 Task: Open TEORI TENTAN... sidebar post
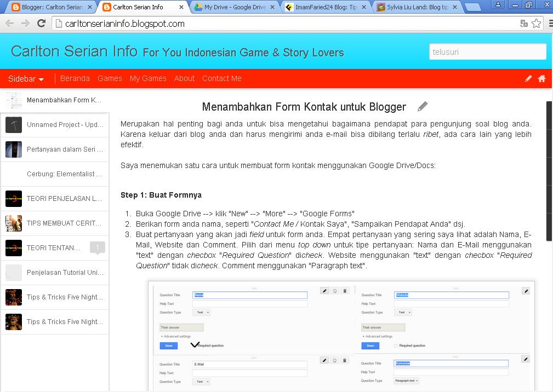(x=54, y=248)
